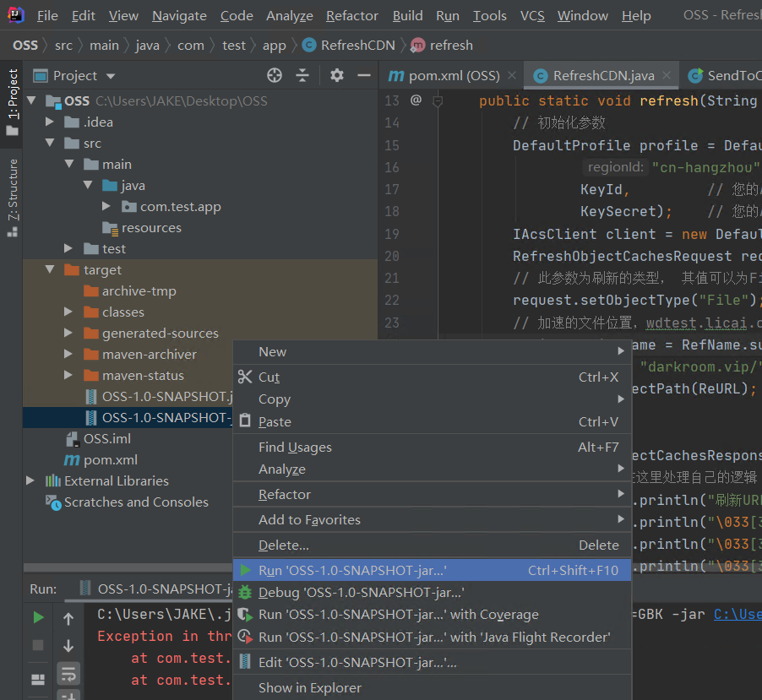Image resolution: width=762 pixels, height=700 pixels.
Task: Expand the com.test.app package
Action: 106,206
